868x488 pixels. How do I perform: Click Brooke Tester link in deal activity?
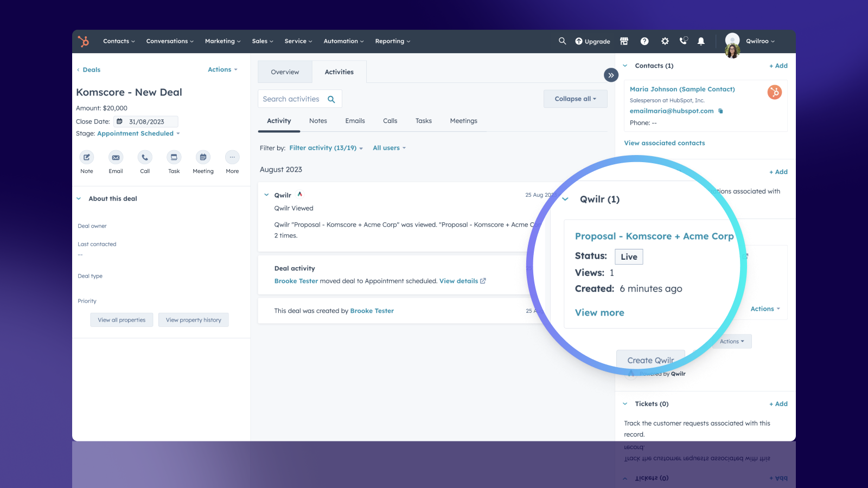pyautogui.click(x=296, y=281)
